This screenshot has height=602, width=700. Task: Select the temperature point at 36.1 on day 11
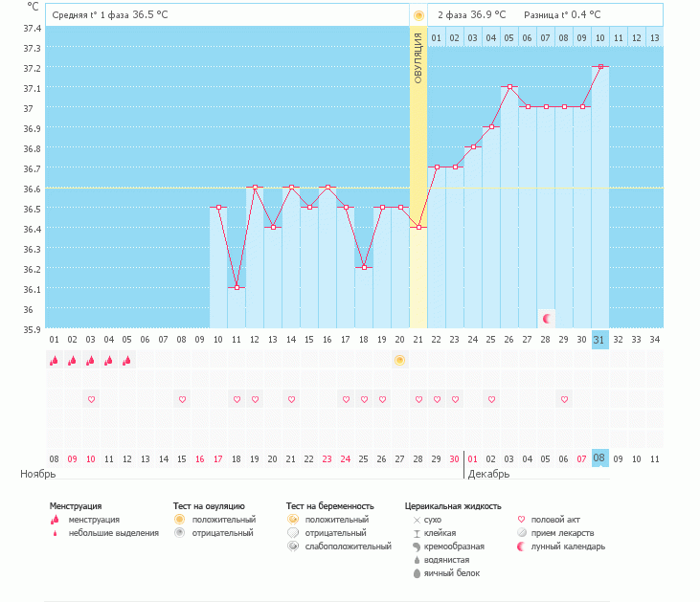click(x=237, y=287)
